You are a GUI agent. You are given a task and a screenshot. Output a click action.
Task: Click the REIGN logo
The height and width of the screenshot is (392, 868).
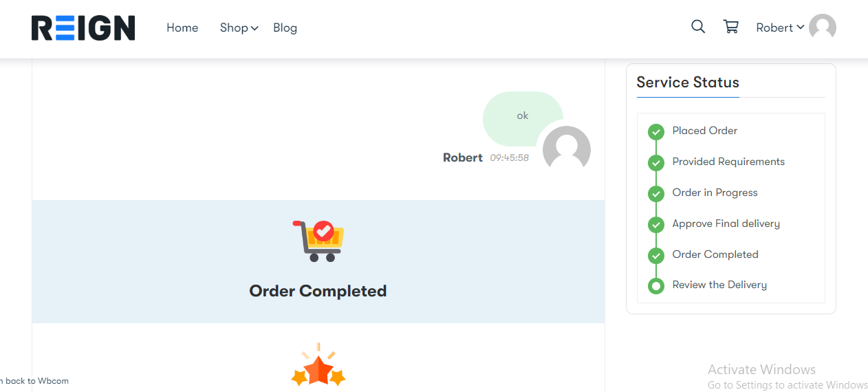tap(83, 28)
